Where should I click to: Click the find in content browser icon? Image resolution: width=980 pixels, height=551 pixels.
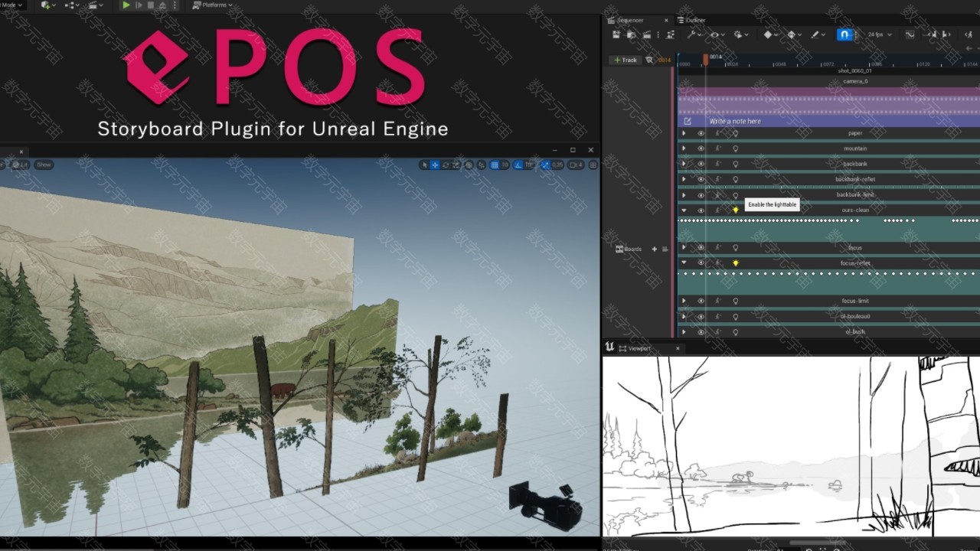coord(632,34)
